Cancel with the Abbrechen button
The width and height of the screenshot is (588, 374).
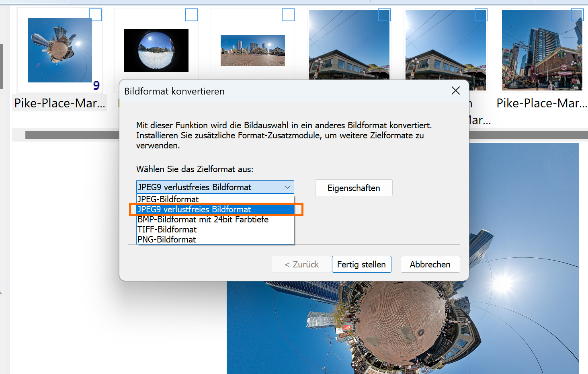click(x=430, y=265)
